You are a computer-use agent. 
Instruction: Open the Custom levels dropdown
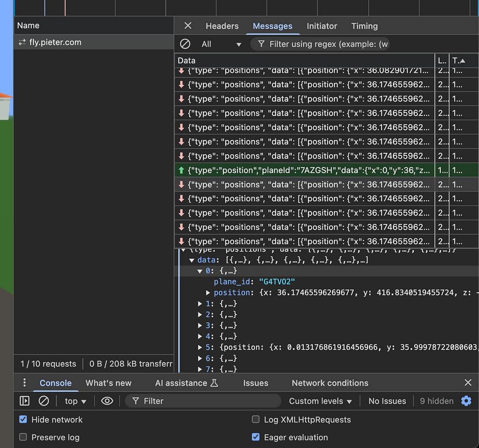(320, 401)
